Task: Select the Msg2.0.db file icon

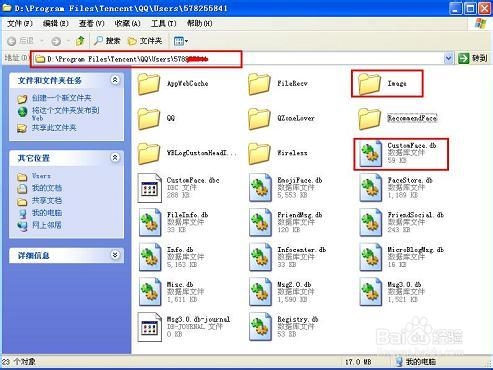Action: click(260, 292)
